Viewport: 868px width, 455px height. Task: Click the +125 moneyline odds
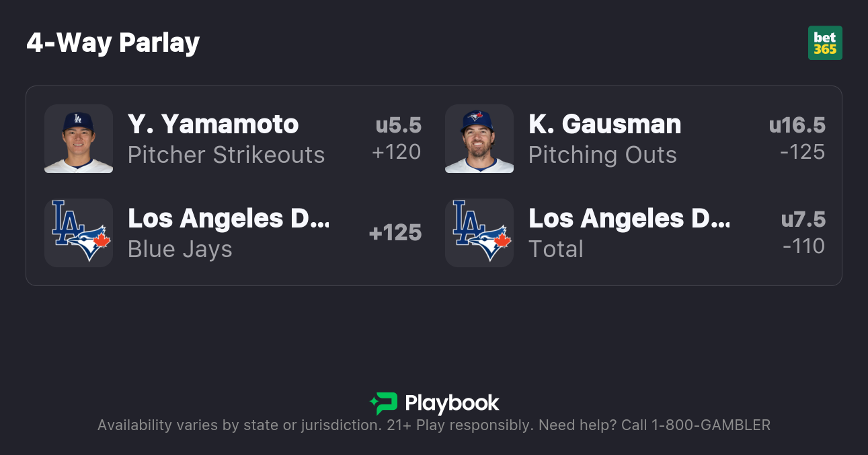tap(395, 233)
